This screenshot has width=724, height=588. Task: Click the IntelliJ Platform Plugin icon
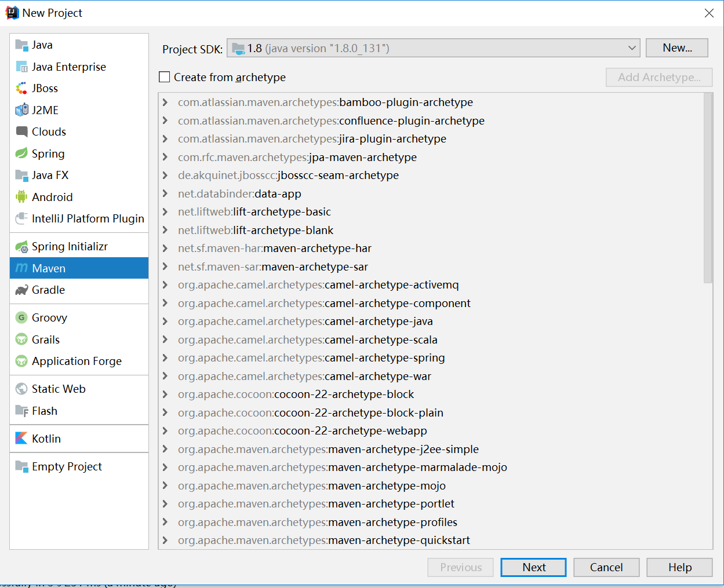(21, 218)
